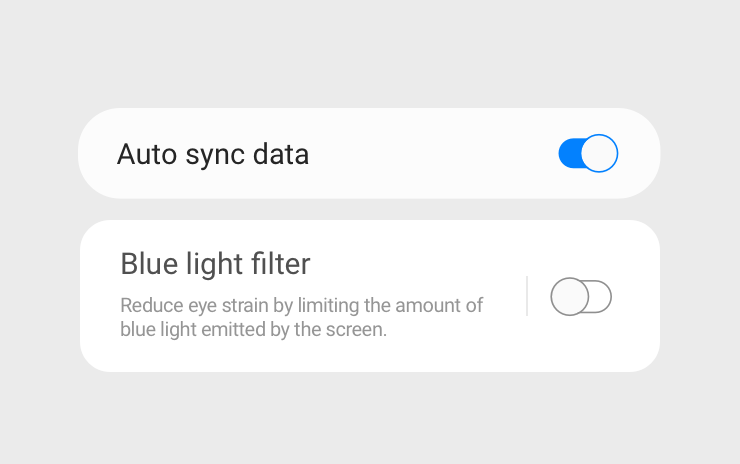Image resolution: width=740 pixels, height=464 pixels.
Task: Turn off the Auto sync data toggle
Action: click(588, 154)
